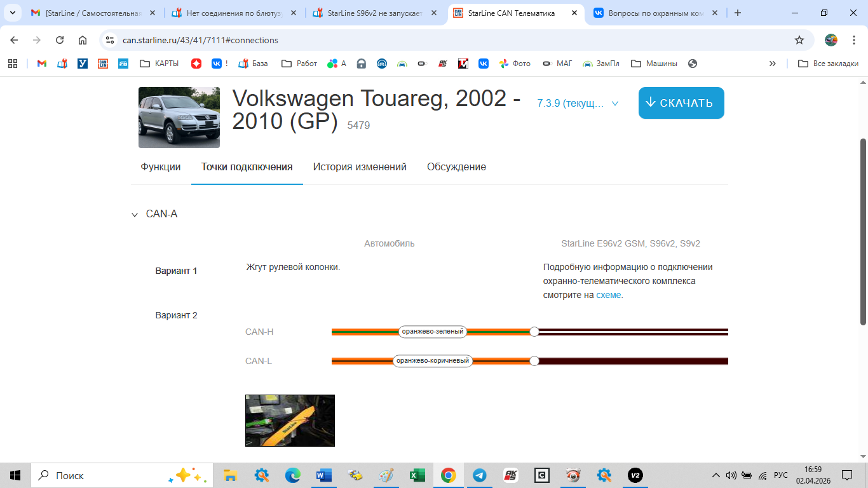Open the StarLine CAN LIN bookmark icon

click(x=102, y=63)
